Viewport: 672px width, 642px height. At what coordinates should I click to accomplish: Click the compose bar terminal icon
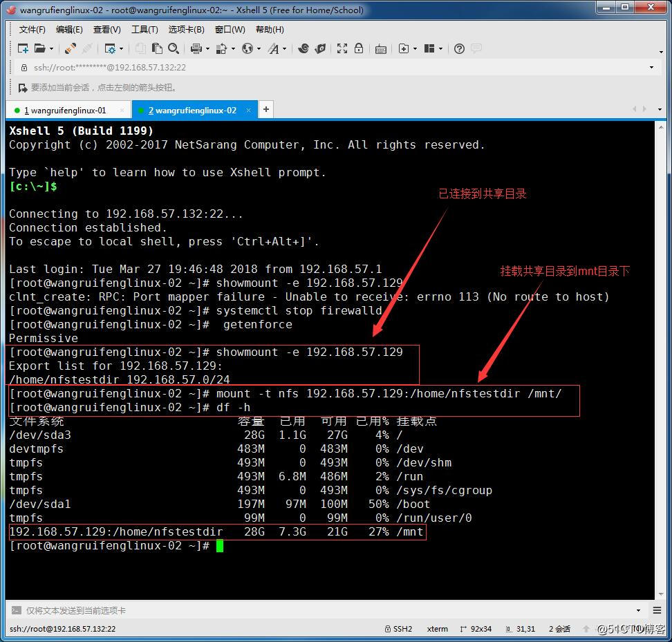17,610
